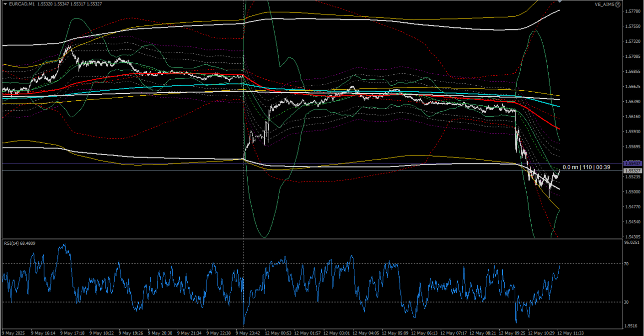This screenshot has width=644, height=336.
Task: Click the 9 May 20:30 time label
Action: pos(161,333)
